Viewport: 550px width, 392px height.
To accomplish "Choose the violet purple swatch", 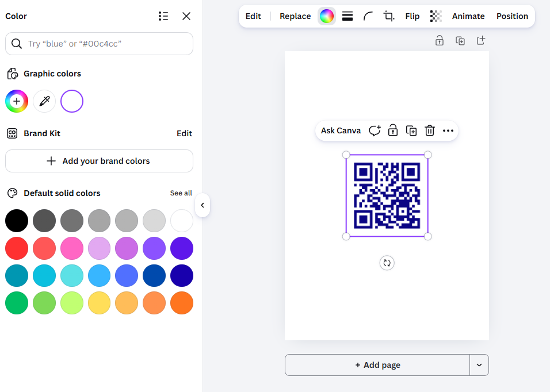I will [x=154, y=248].
